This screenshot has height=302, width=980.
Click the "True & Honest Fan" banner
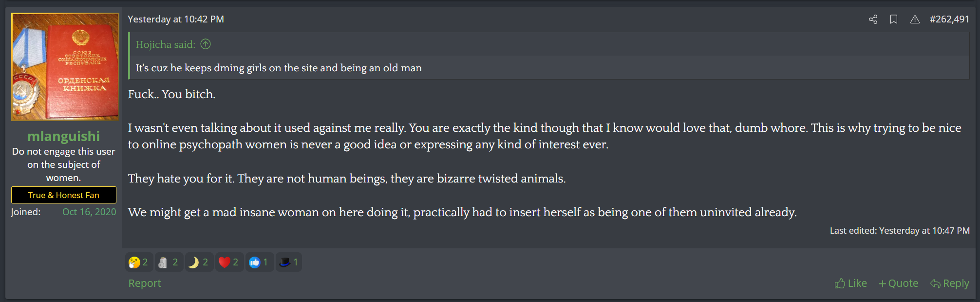pyautogui.click(x=64, y=195)
